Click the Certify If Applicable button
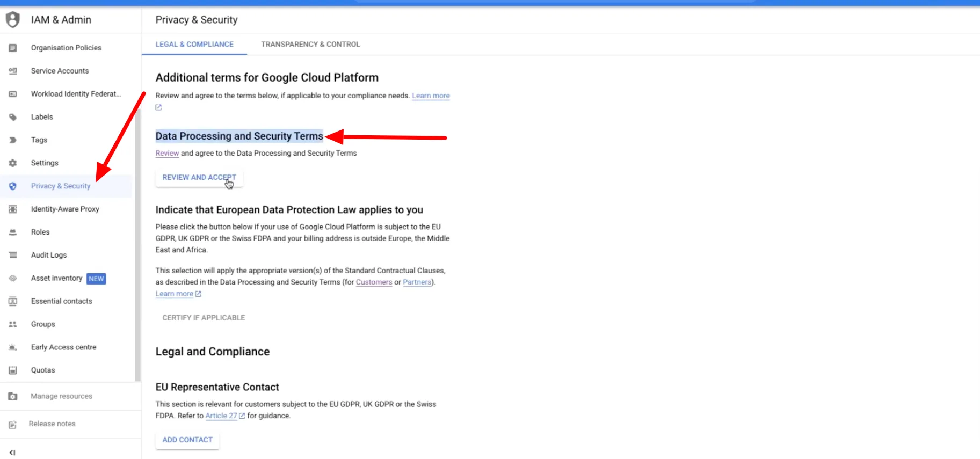The width and height of the screenshot is (980, 459). [x=204, y=318]
